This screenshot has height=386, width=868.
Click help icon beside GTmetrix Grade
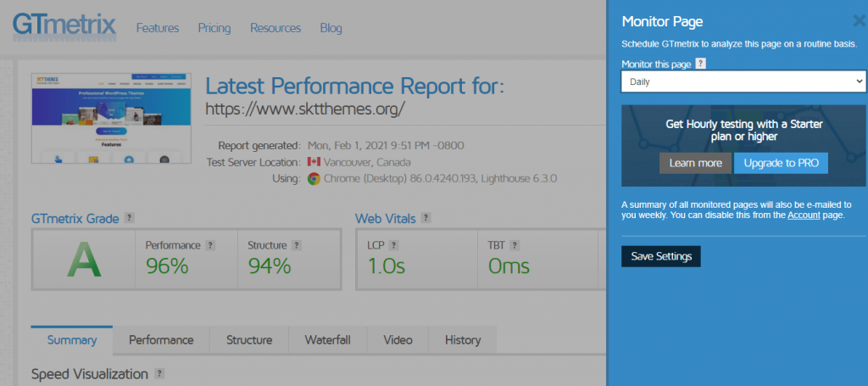[x=129, y=218]
